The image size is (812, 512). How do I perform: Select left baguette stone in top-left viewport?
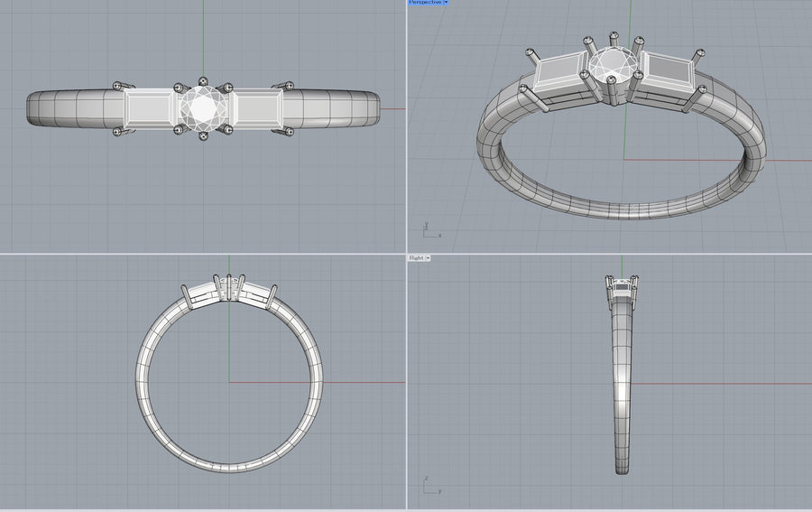click(x=150, y=107)
